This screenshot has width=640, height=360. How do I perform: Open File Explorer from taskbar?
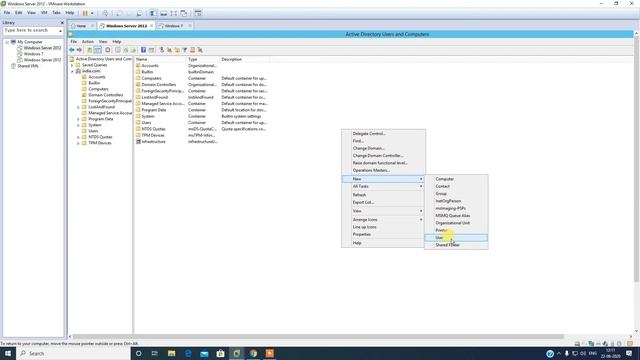(171, 353)
